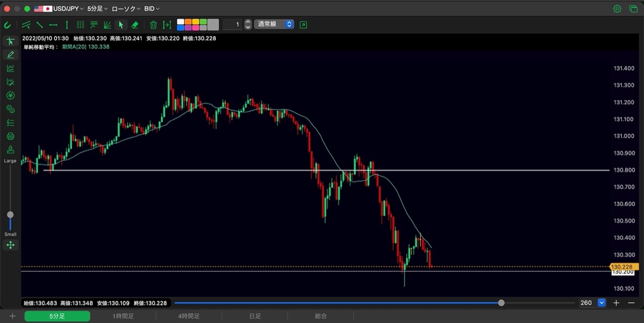
Task: Click the 130.200 price axis label
Action: [x=624, y=272]
